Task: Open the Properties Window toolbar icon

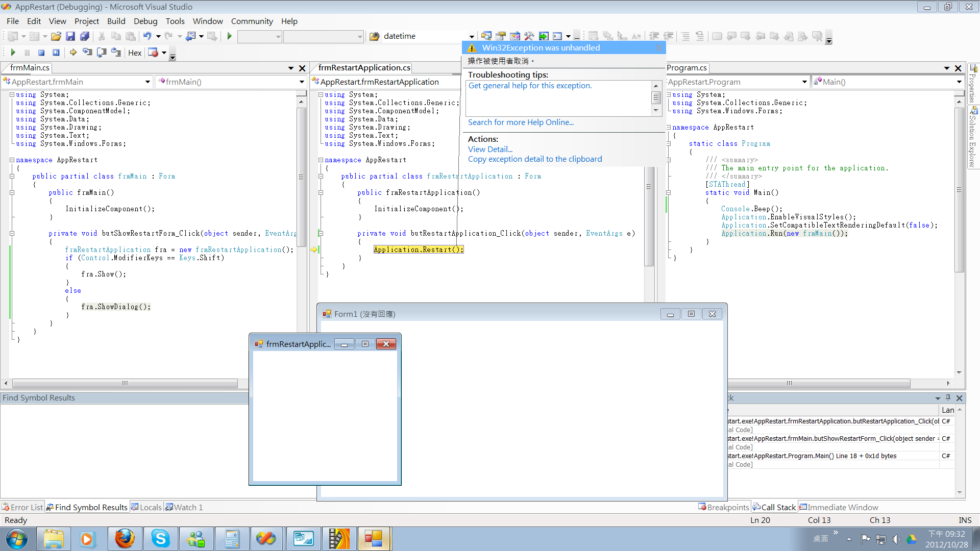Action: tap(501, 36)
